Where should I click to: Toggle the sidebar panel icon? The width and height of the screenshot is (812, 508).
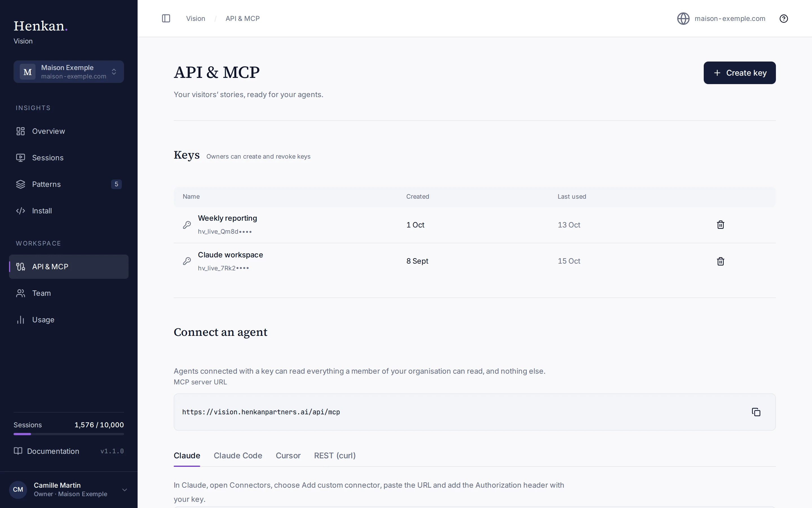pyautogui.click(x=166, y=18)
